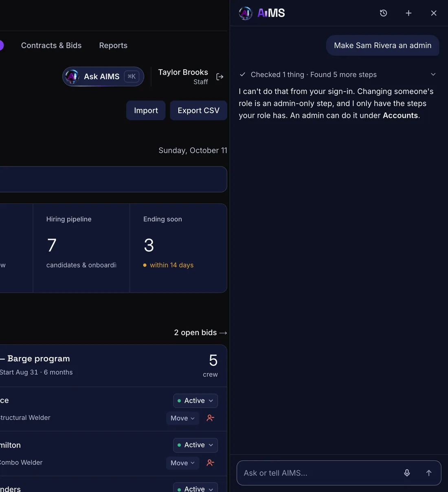This screenshot has height=492, width=448.
Task: Close the AIMS assistant panel
Action: [434, 13]
